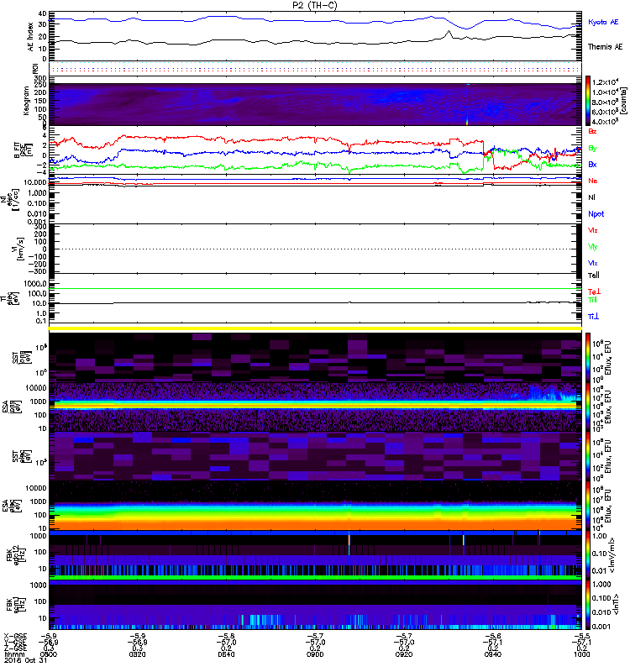Image resolution: width=630 pixels, height=672 pixels.
Task: Click the 0840 time axis label
Action: pyautogui.click(x=226, y=654)
